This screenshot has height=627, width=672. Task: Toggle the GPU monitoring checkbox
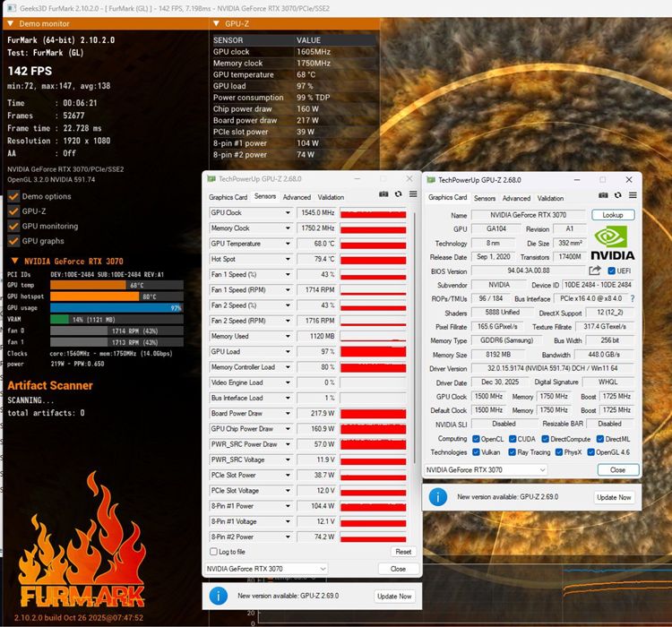click(13, 227)
